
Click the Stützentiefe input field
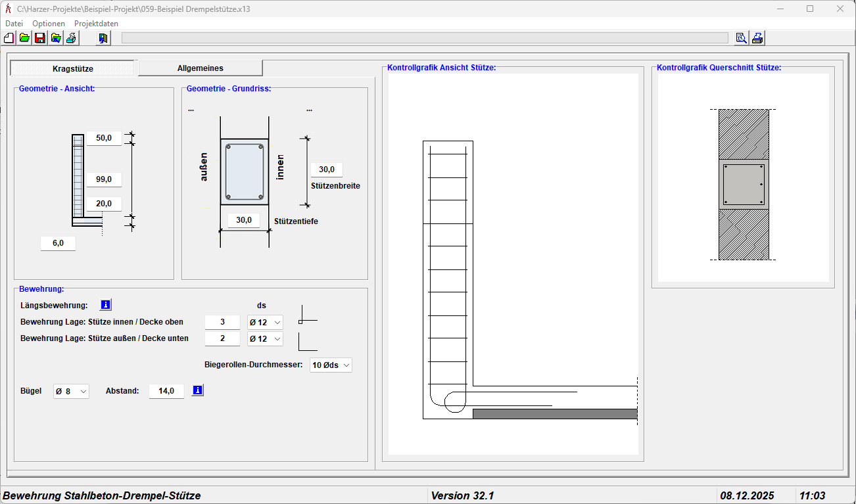[244, 220]
